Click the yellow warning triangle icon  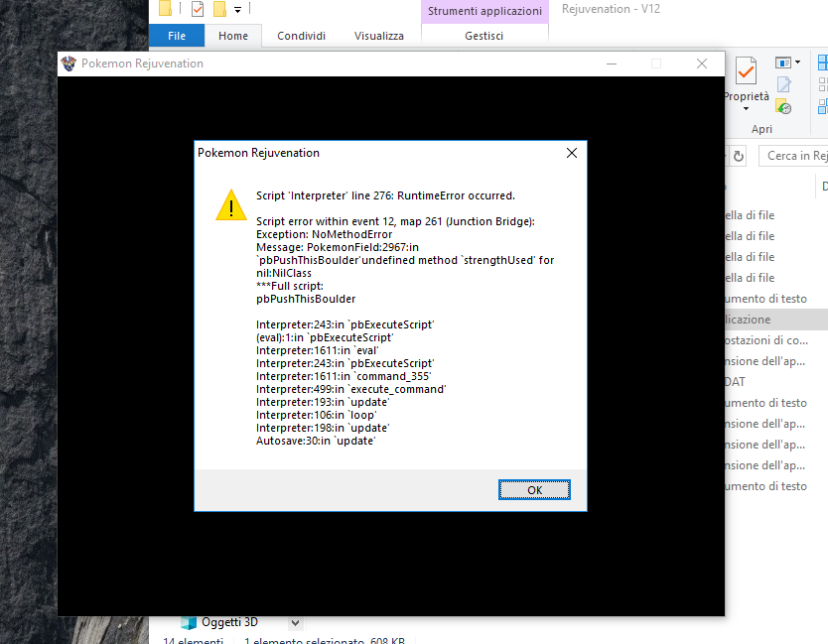(x=230, y=204)
